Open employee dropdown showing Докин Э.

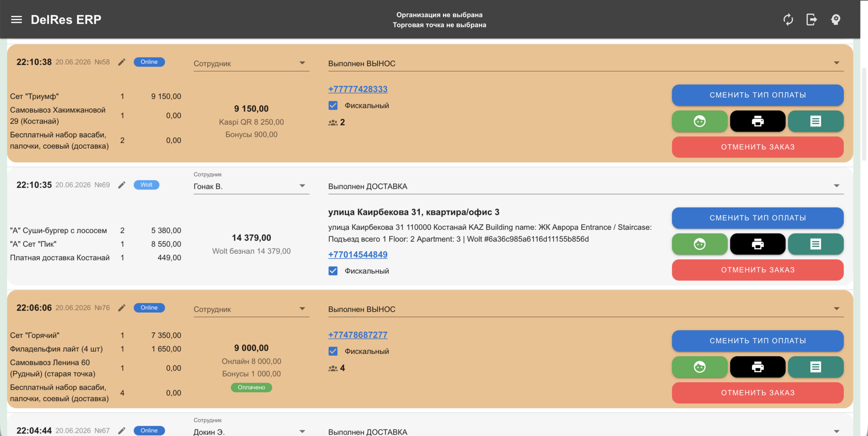coord(251,431)
